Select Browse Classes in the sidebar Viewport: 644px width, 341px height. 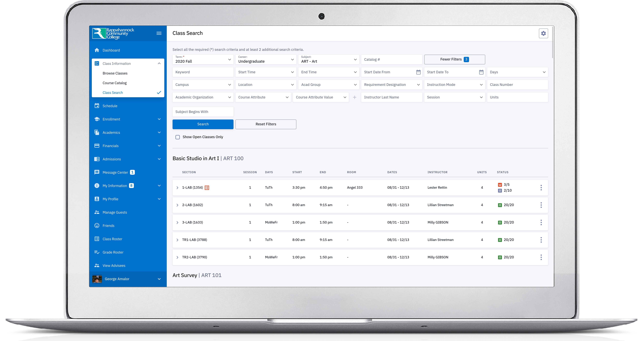pyautogui.click(x=115, y=73)
